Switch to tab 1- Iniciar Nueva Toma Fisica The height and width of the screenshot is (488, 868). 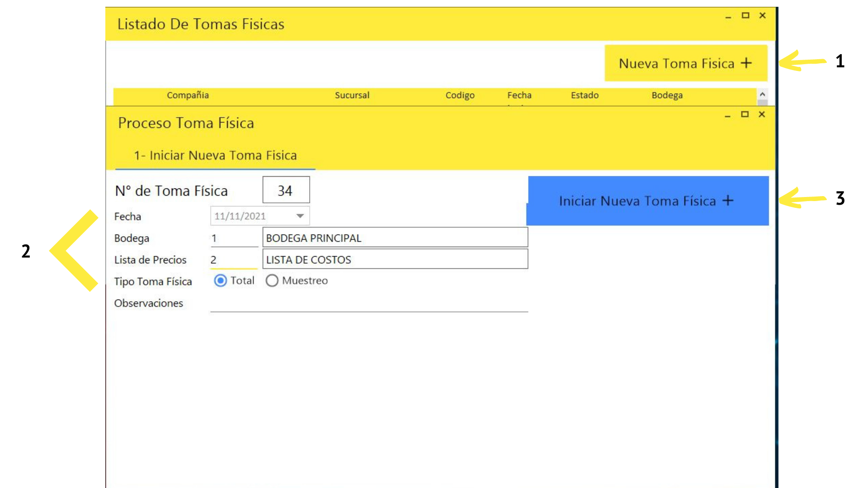pyautogui.click(x=215, y=155)
